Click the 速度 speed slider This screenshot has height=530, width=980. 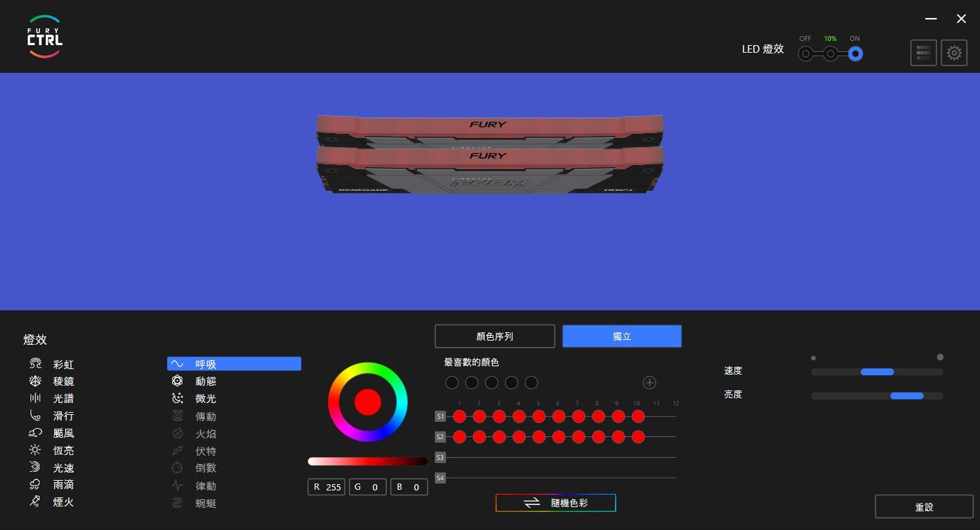click(x=877, y=372)
